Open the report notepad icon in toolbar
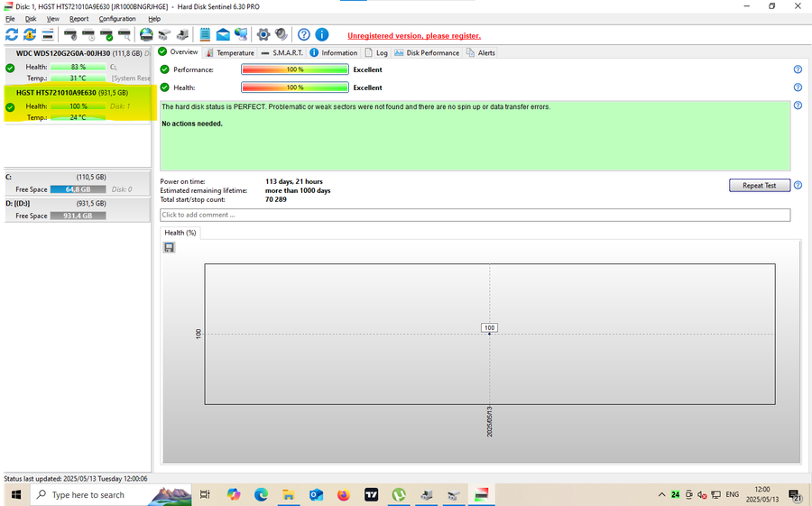This screenshot has width=812, height=506. [205, 35]
